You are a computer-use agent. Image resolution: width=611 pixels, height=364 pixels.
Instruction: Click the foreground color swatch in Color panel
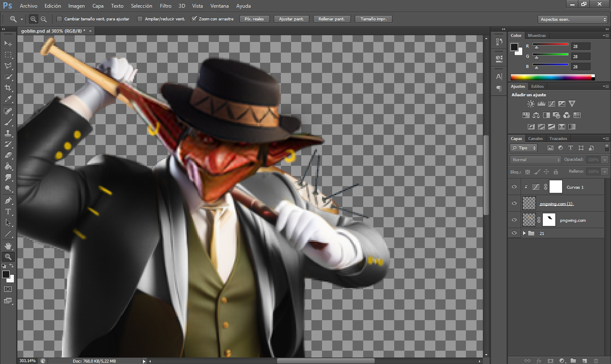point(514,47)
